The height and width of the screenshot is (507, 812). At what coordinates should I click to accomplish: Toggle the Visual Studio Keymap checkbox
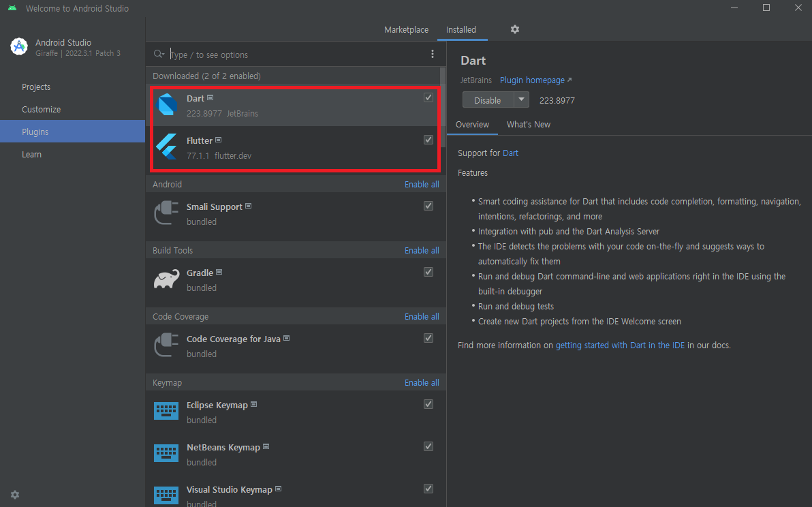(428, 489)
